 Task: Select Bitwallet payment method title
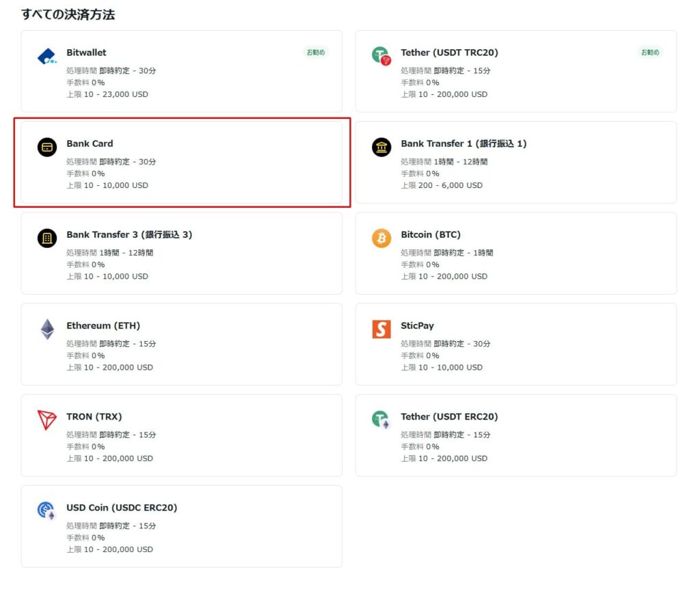pyautogui.click(x=86, y=53)
